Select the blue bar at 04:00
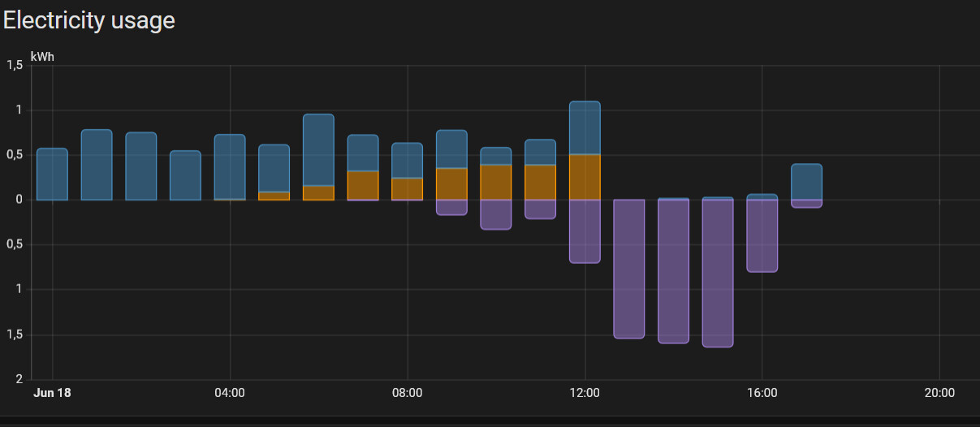The image size is (980, 427). tap(230, 166)
